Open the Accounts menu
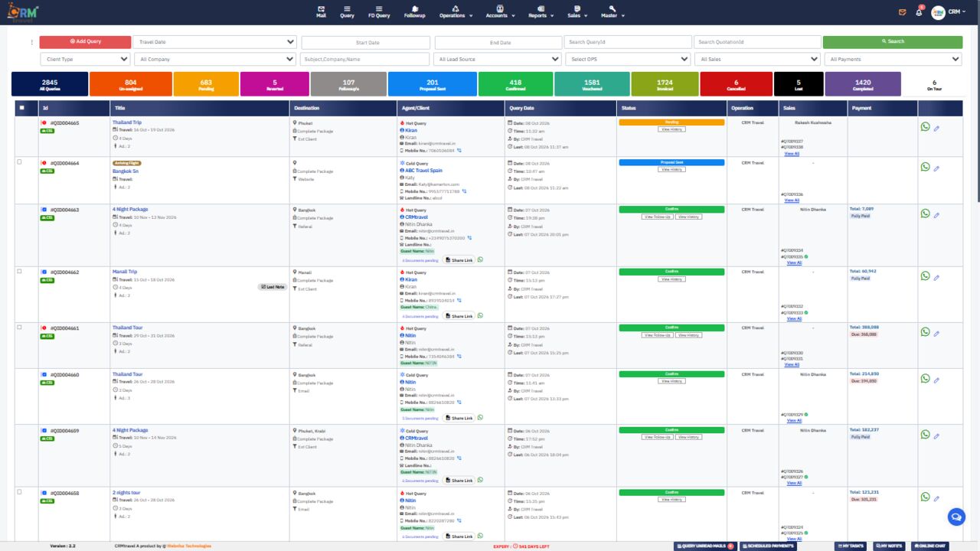This screenshot has height=551, width=980. click(x=498, y=13)
